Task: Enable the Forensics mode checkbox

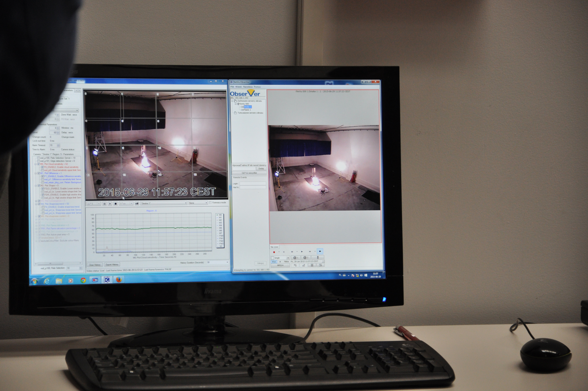Action: coord(210,203)
